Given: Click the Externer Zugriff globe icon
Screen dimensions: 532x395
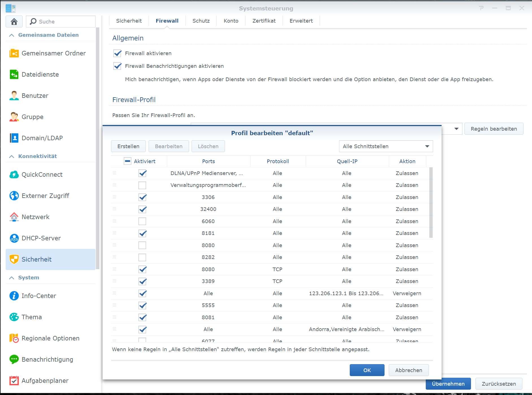Looking at the screenshot, I should (x=14, y=196).
